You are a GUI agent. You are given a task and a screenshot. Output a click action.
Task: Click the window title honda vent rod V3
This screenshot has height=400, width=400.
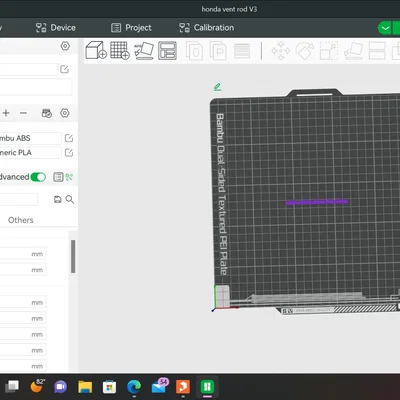[x=229, y=9]
